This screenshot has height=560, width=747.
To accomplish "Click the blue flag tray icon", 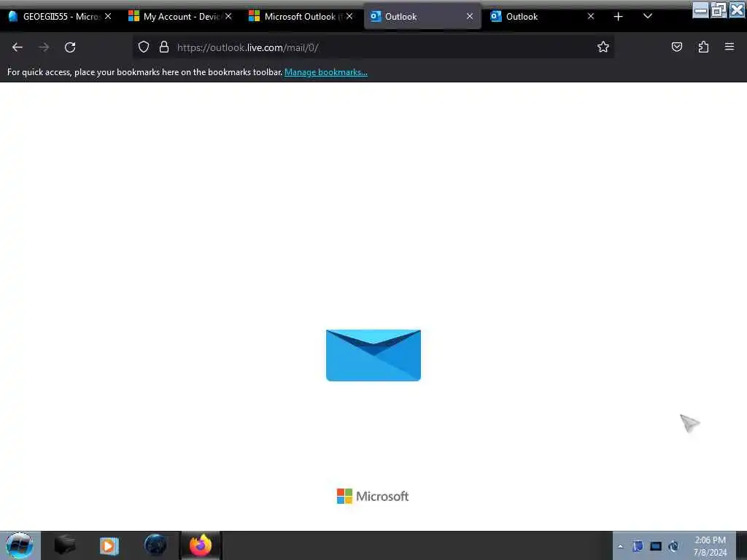I will [x=638, y=546].
